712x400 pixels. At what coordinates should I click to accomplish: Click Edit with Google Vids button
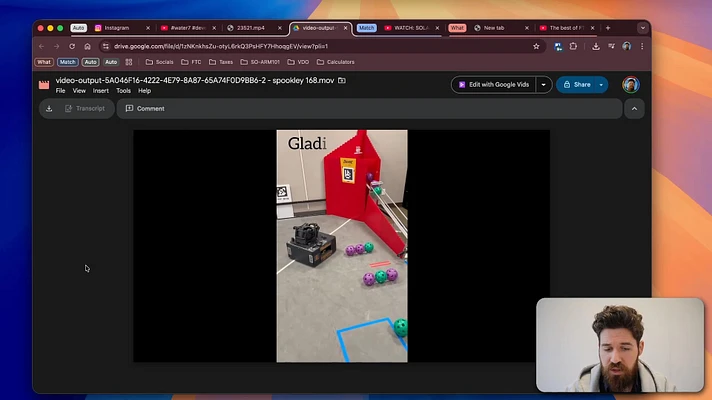tap(494, 85)
